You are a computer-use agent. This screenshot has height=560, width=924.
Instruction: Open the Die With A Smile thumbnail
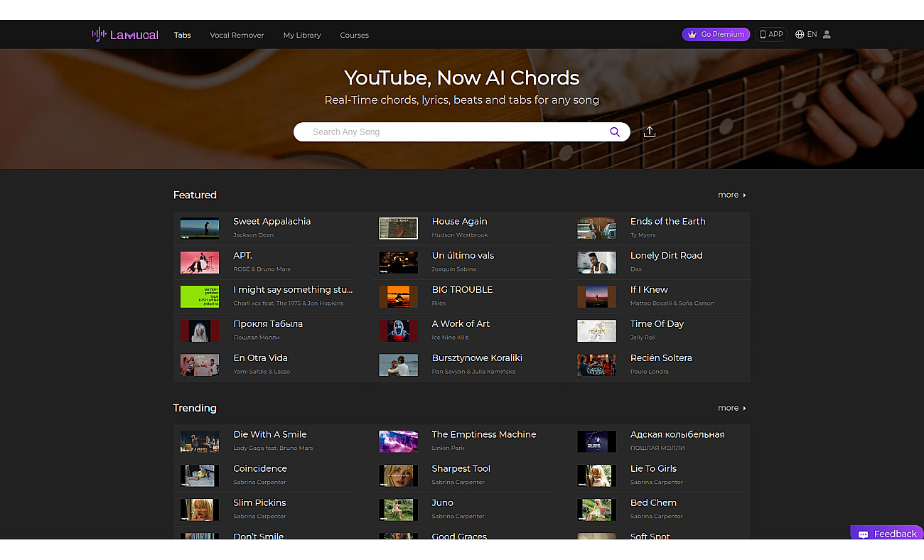click(200, 441)
